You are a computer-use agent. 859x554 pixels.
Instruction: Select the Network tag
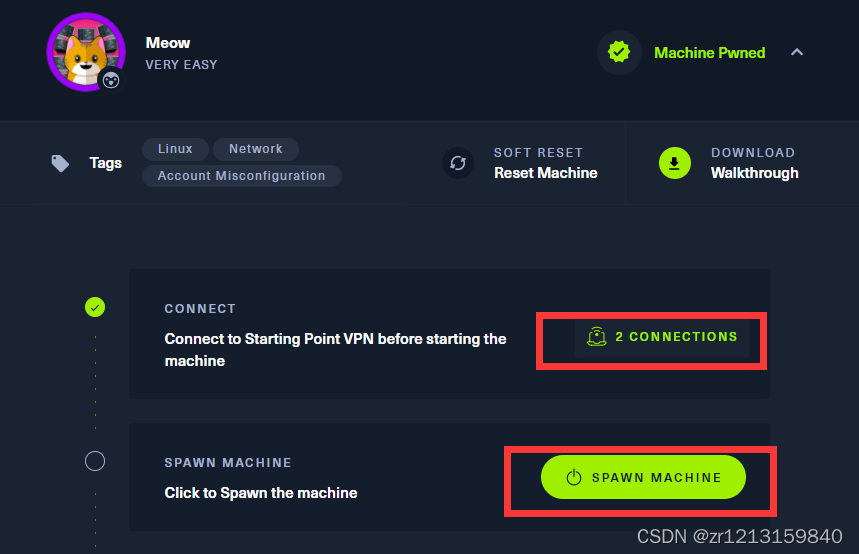point(256,149)
